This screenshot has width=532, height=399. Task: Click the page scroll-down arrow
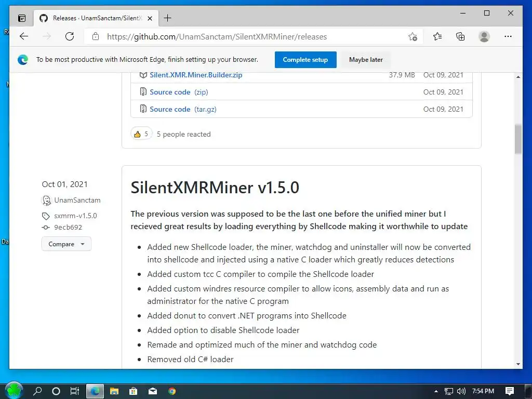point(518,364)
